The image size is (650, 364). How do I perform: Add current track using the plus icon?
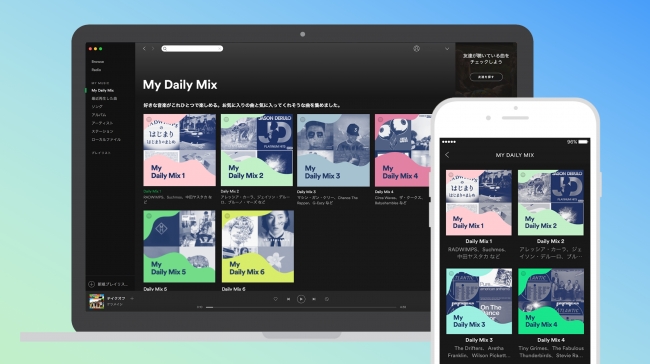point(132,298)
